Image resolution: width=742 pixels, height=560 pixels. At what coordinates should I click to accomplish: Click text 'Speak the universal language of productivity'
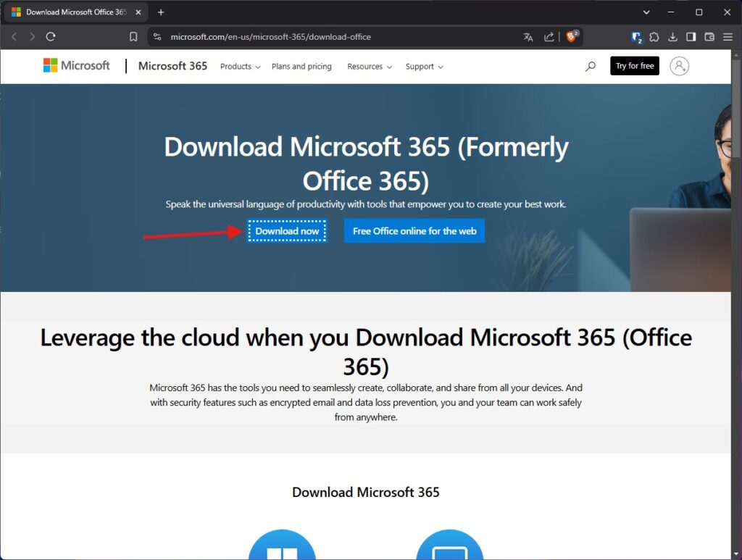click(x=366, y=204)
